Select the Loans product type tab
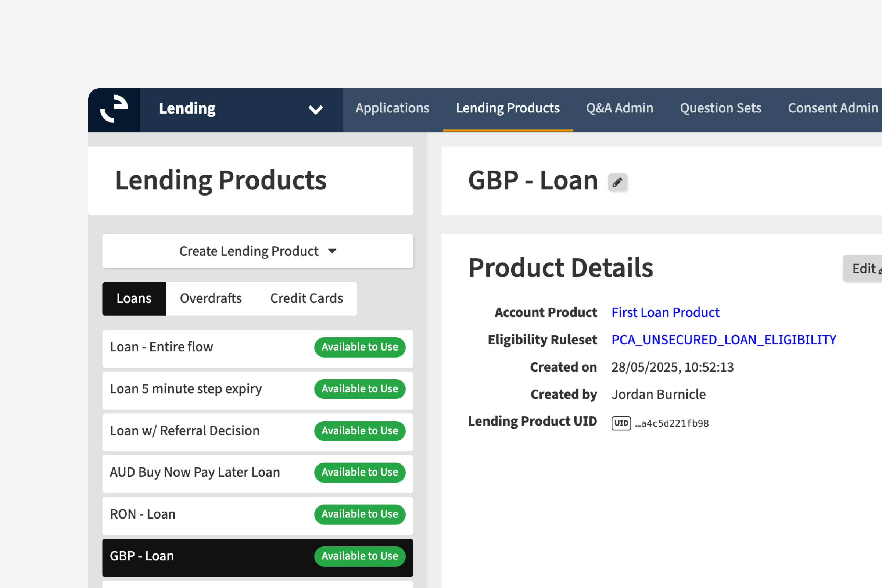The height and width of the screenshot is (588, 882). tap(134, 298)
